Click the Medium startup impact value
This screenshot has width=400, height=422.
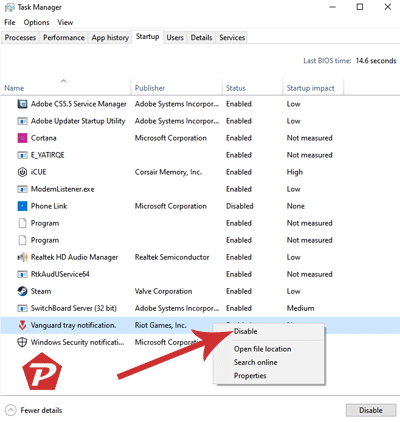(300, 308)
